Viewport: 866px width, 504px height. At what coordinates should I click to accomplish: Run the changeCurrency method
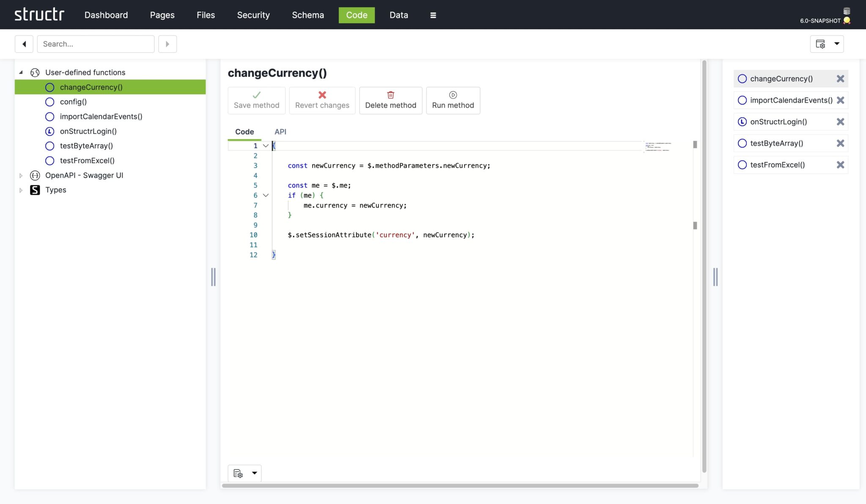pyautogui.click(x=452, y=101)
